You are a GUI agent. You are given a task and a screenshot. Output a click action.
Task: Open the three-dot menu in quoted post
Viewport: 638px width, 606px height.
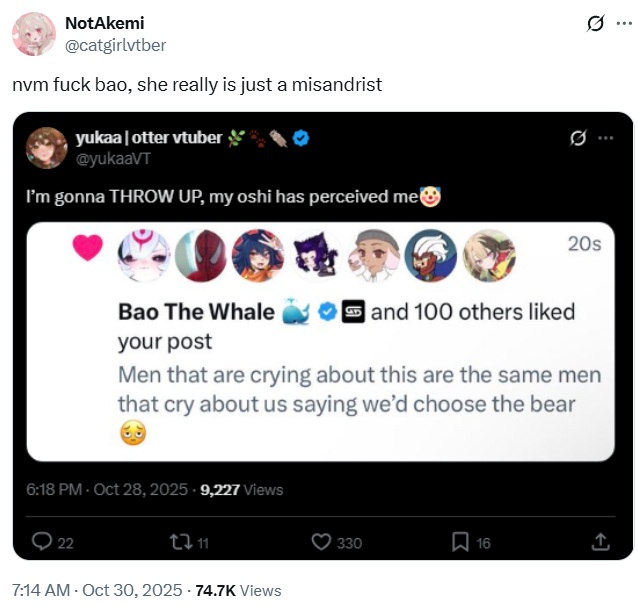click(605, 138)
